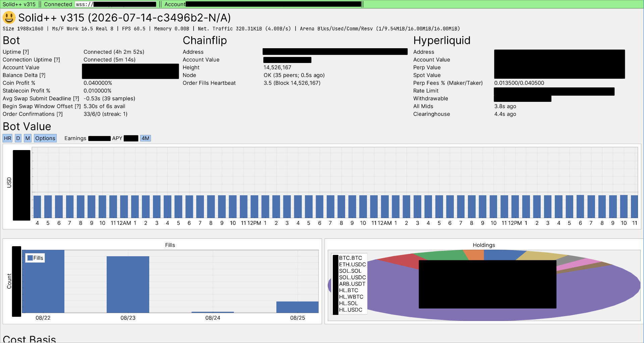
Task: Click the "33/6/0 (streak: 1)" value
Action: (x=105, y=114)
